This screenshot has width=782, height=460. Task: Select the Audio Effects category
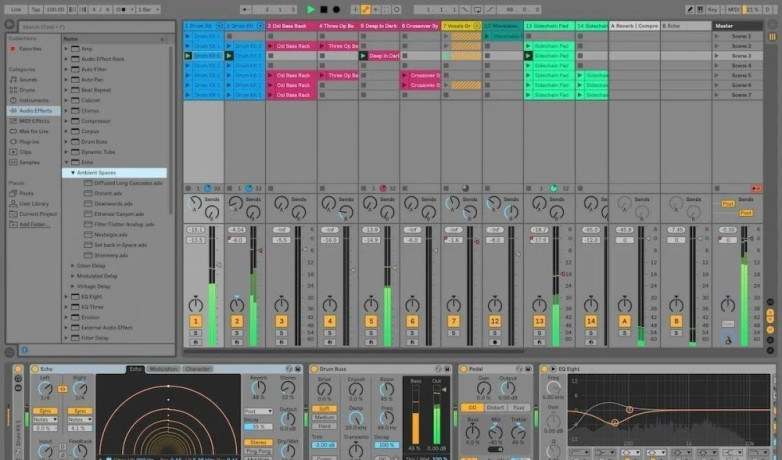coord(35,111)
